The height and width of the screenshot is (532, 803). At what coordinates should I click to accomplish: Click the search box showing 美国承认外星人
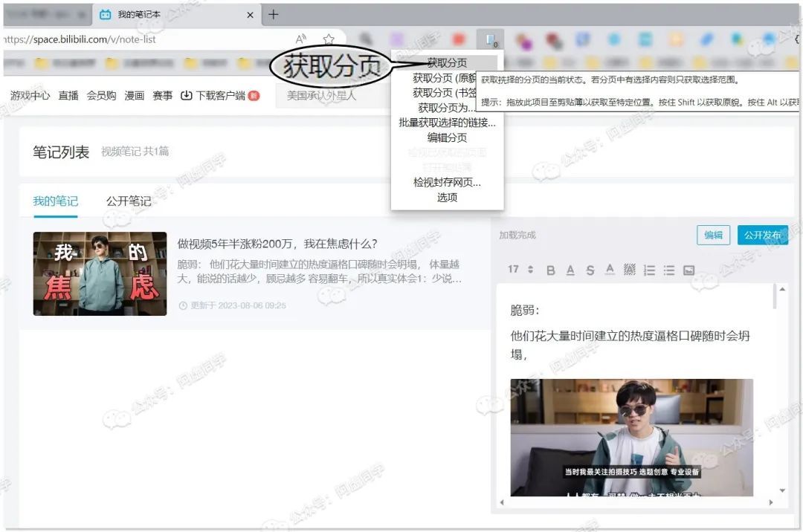click(x=333, y=96)
